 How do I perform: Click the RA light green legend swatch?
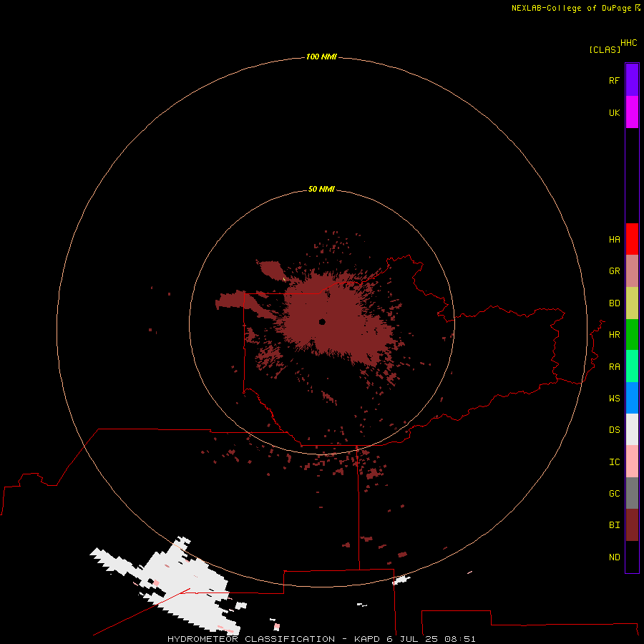(632, 366)
